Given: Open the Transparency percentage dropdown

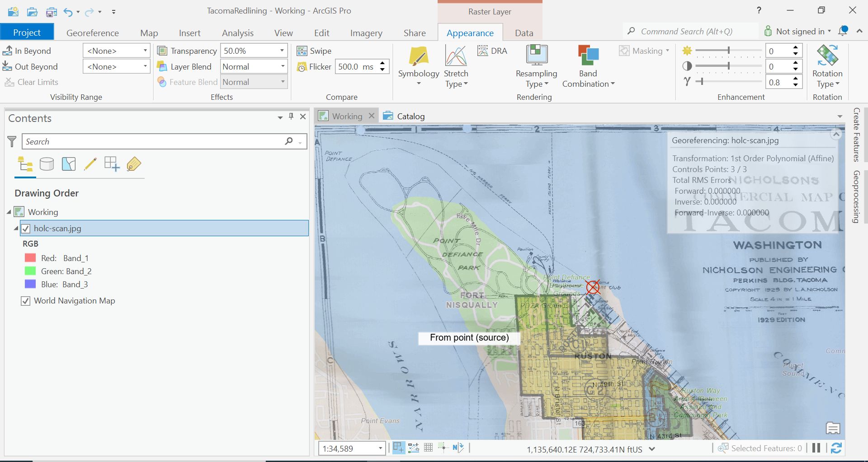Looking at the screenshot, I should [x=282, y=51].
